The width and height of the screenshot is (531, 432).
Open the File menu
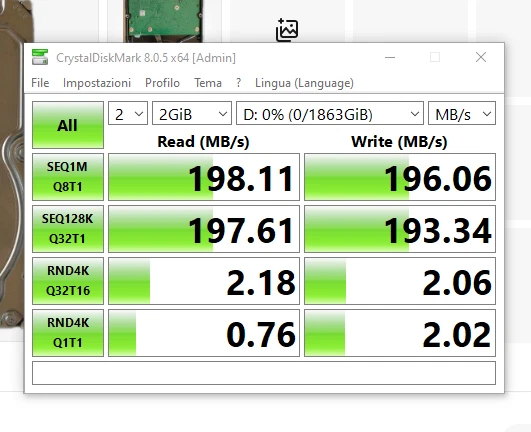coord(40,83)
